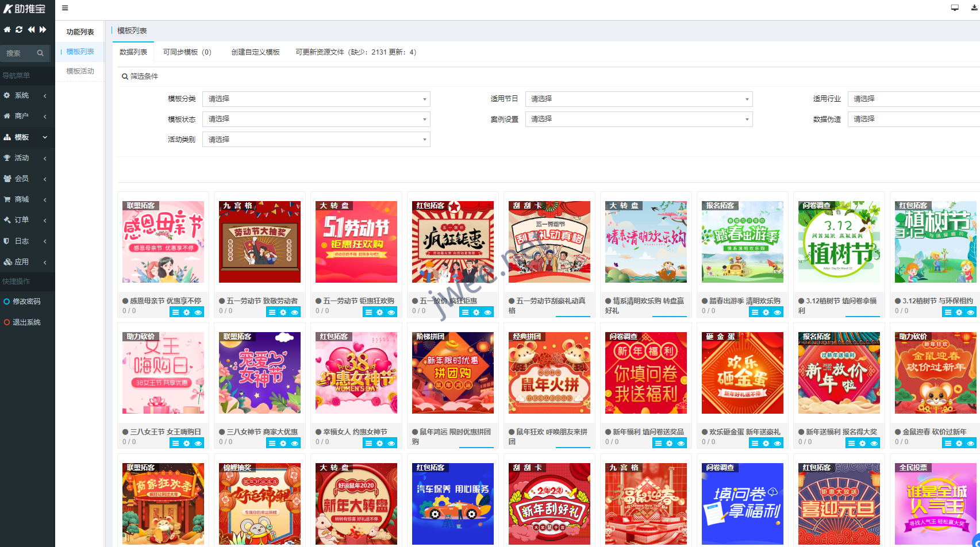Viewport: 980px width, 547px height.
Task: Click the 修改密码 quick action
Action: coord(26,302)
